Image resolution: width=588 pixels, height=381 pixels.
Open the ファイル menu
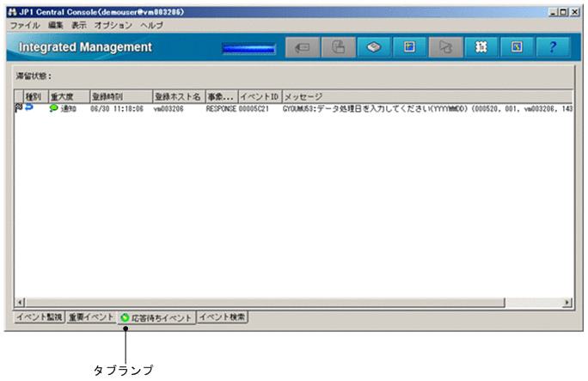[x=25, y=26]
